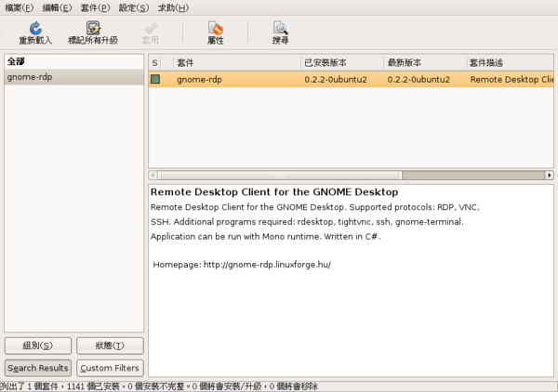
Task: Click the bold Remote Desktop Client heading
Action: tap(274, 192)
